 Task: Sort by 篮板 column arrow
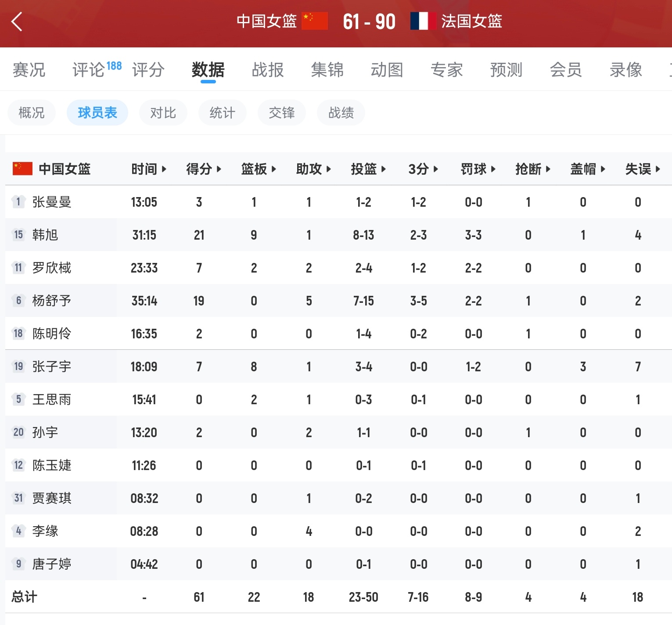pyautogui.click(x=274, y=169)
